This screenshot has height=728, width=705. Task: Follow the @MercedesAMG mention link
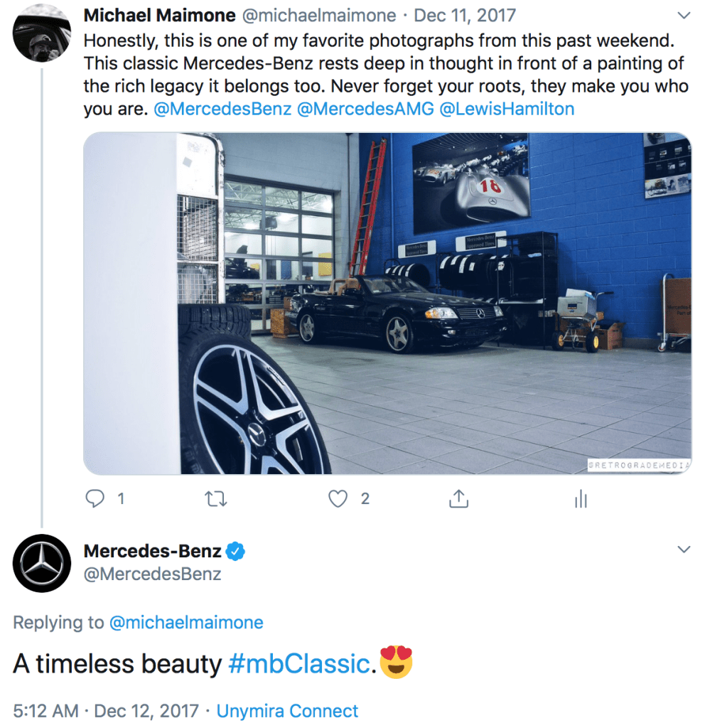coord(365,109)
